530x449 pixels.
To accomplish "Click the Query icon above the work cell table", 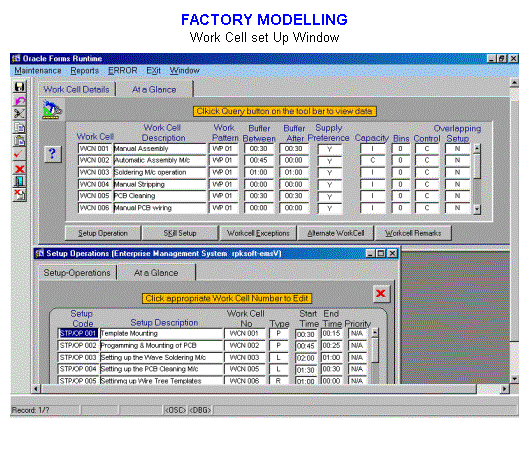I will pyautogui.click(x=52, y=110).
